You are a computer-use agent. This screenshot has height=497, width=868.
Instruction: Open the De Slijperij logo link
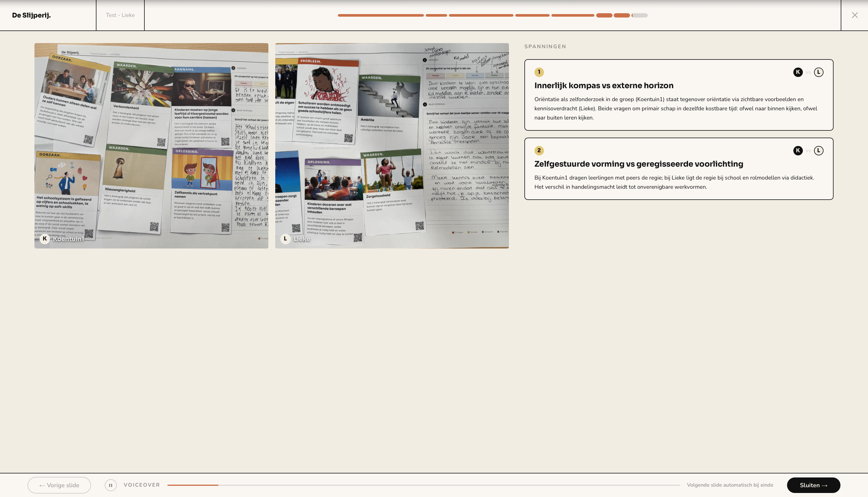[x=31, y=15]
